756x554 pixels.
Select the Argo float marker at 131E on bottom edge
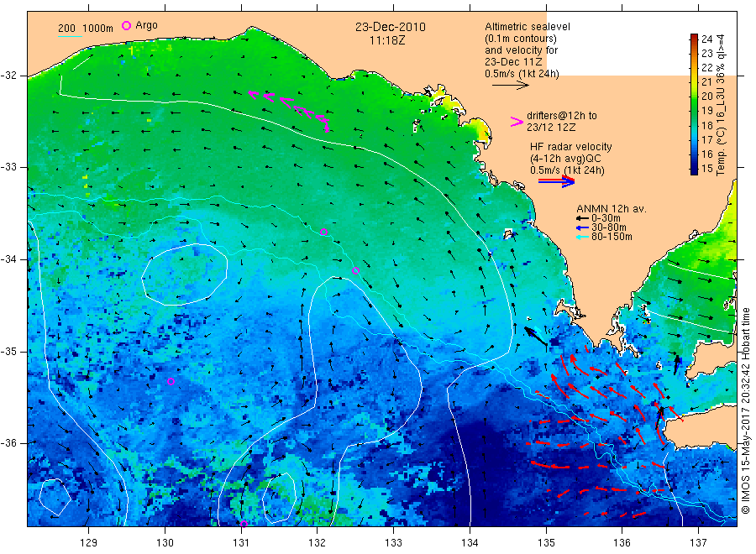244,524
